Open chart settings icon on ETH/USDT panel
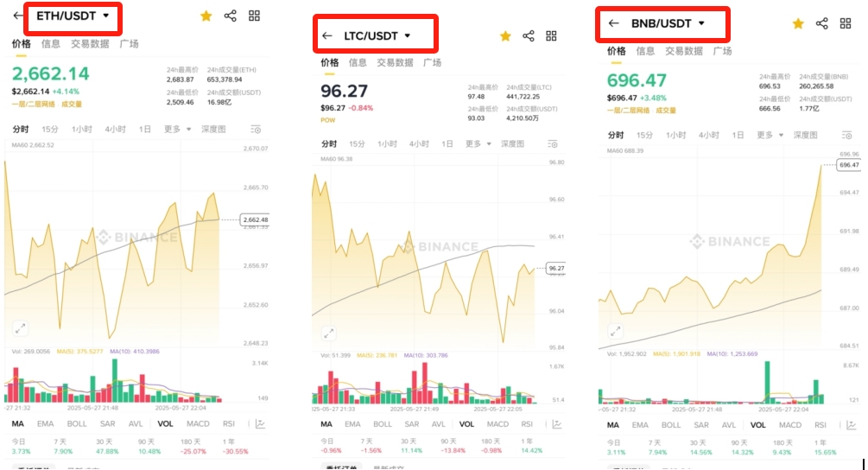The height and width of the screenshot is (470, 868). point(255,129)
